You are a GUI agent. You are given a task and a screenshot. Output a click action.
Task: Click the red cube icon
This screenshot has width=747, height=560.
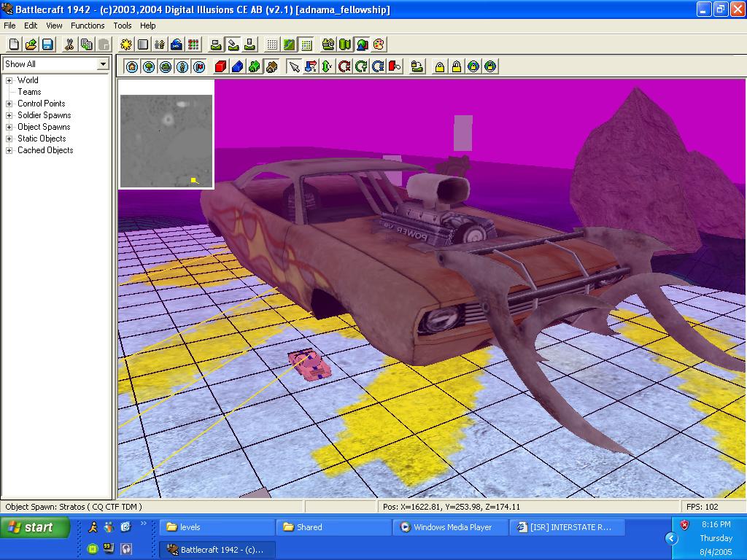point(220,66)
